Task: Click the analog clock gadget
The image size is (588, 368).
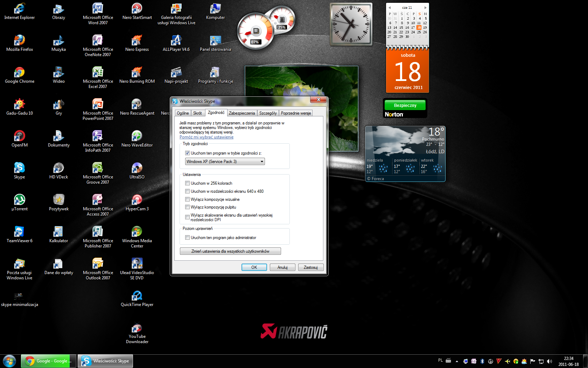Action: point(351,24)
